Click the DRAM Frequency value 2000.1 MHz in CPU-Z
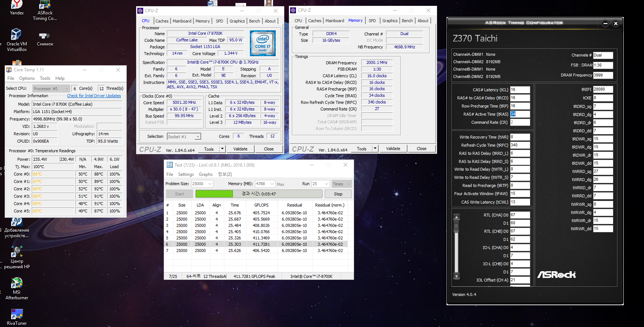Screen dimensions: 644x327 pos(377,63)
